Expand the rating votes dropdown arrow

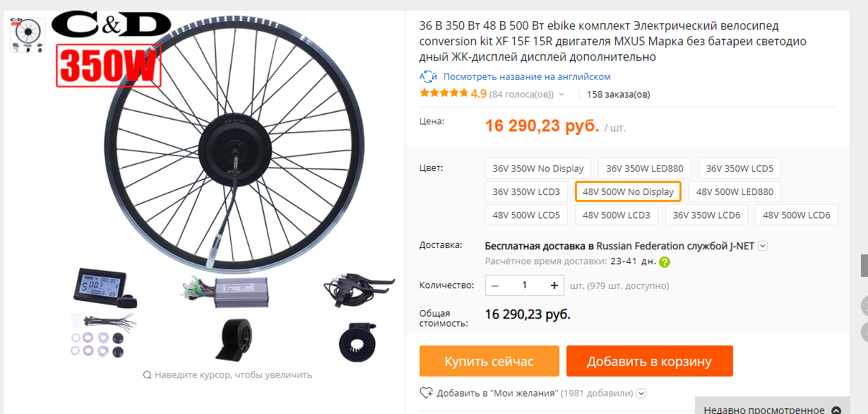click(561, 94)
